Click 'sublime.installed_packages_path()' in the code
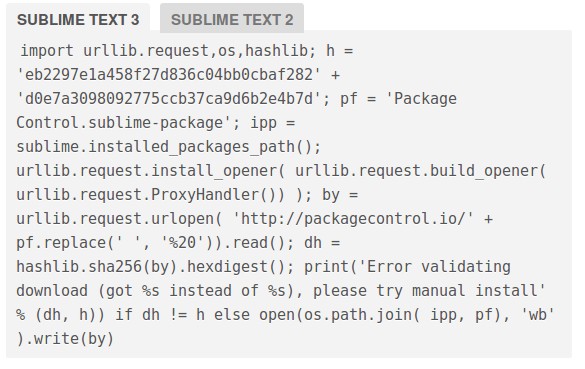Viewport: 585px width, 369px height. point(168,147)
